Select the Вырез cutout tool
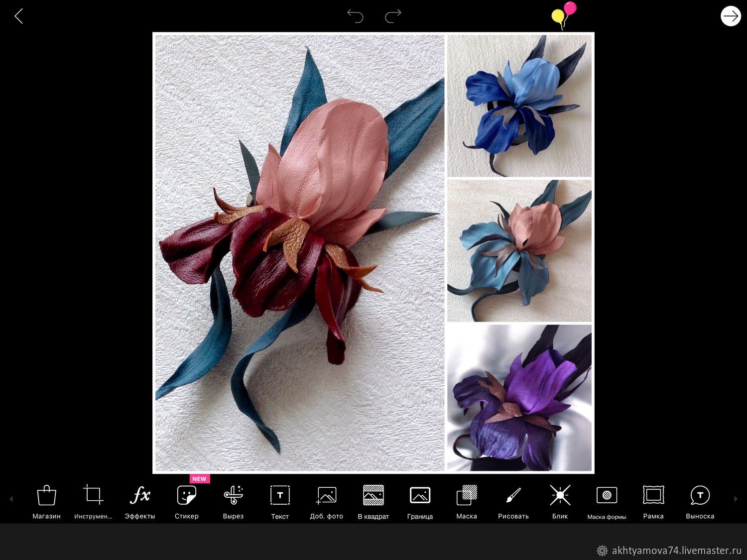This screenshot has height=560, width=747. [x=233, y=502]
